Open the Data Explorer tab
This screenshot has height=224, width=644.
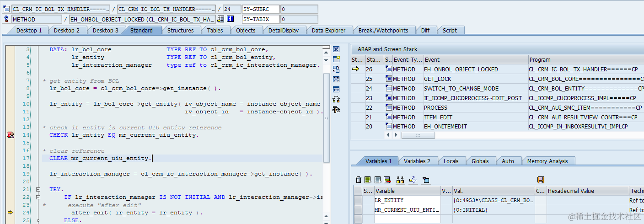(328, 30)
